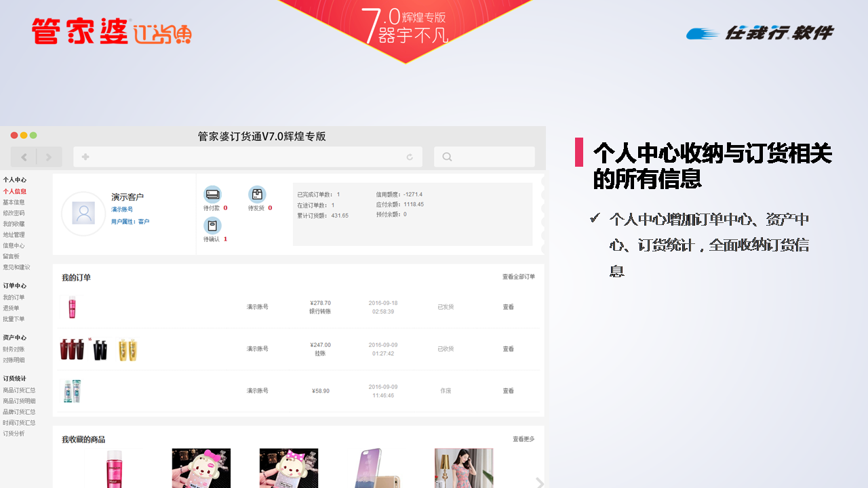Click the 已收货 status text
The height and width of the screenshot is (488, 868).
(x=446, y=349)
